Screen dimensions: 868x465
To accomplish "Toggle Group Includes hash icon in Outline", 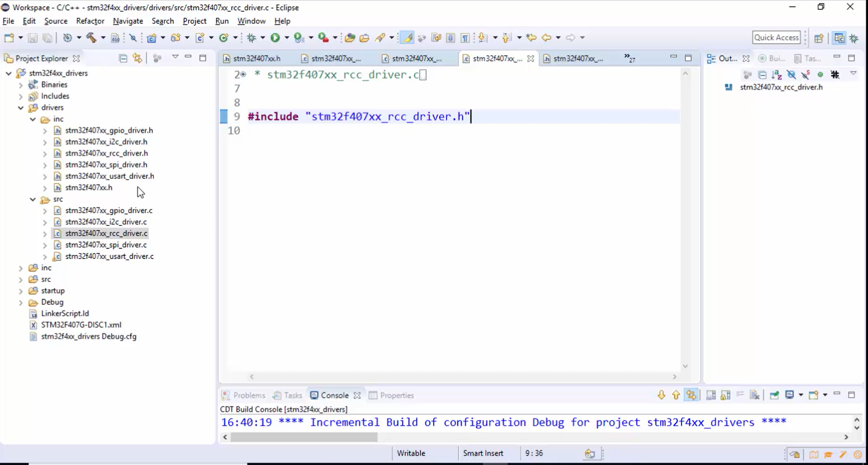I will click(835, 74).
